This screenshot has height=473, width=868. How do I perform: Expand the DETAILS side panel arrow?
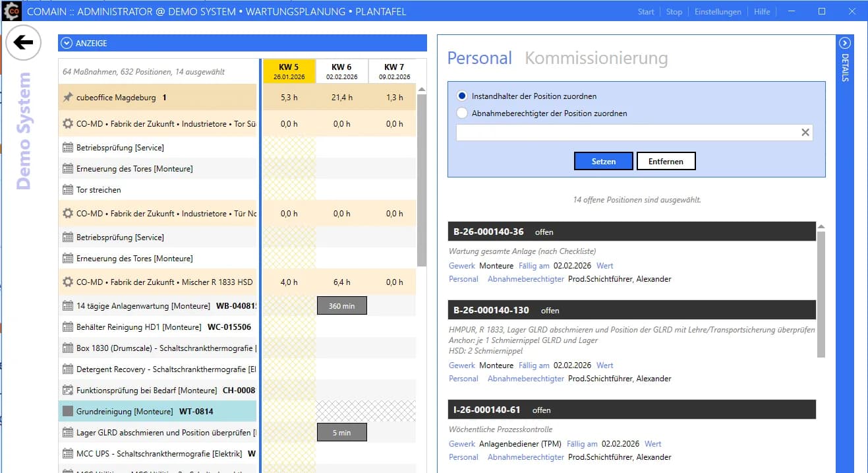pos(845,44)
